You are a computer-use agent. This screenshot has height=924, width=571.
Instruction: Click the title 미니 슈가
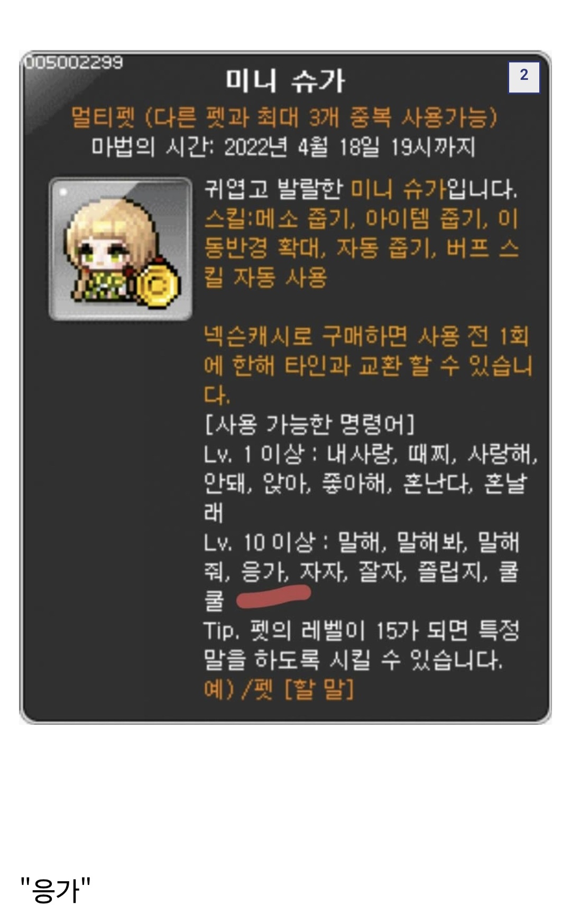coord(285,81)
